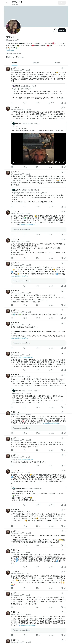Search this profile's posts with the magnifier icon
Viewport: 72px width, 644px height.
[x=55, y=30]
